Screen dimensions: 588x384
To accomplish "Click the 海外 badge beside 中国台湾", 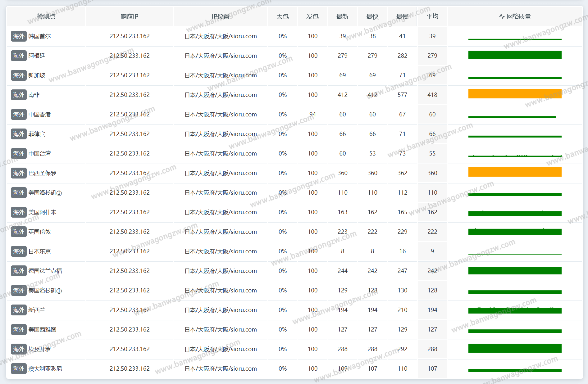I will [19, 154].
